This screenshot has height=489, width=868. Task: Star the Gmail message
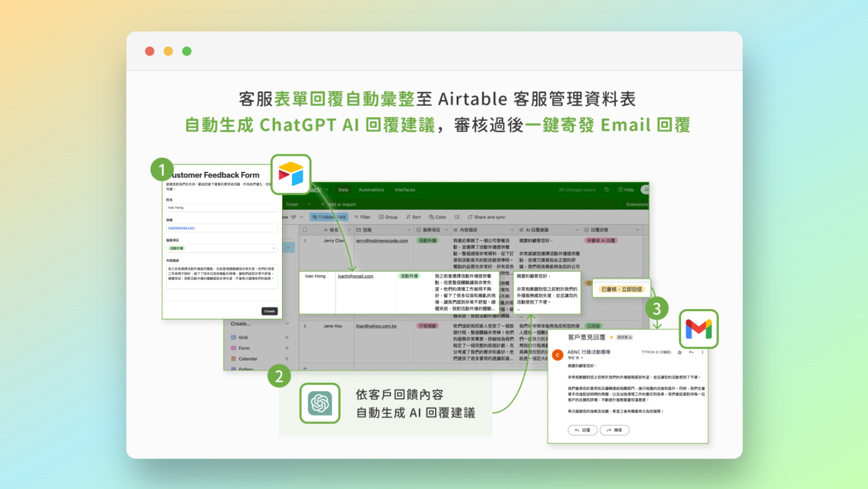(x=679, y=353)
